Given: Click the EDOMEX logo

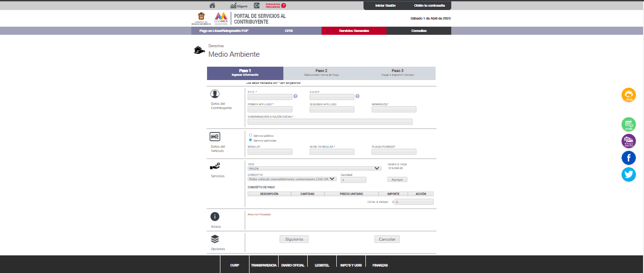Looking at the screenshot, I should pyautogui.click(x=221, y=18).
